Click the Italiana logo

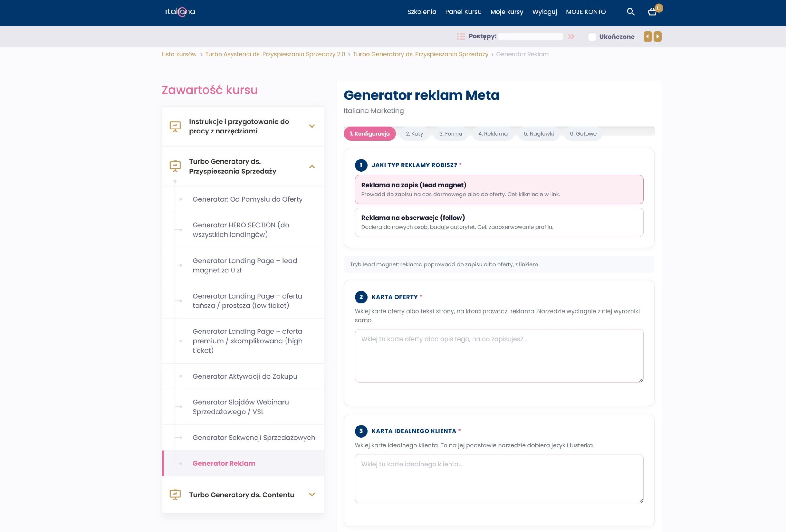pyautogui.click(x=180, y=12)
